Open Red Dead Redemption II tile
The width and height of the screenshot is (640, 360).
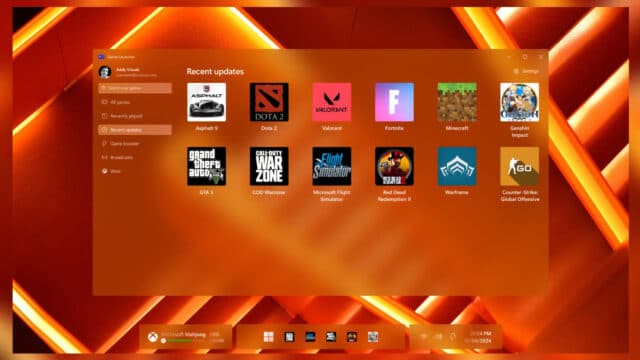pyautogui.click(x=394, y=166)
